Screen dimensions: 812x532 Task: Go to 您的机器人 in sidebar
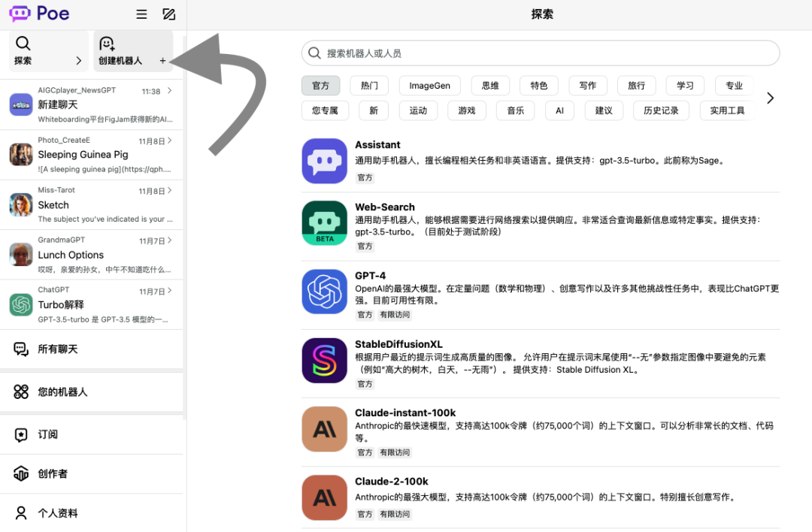[92, 391]
